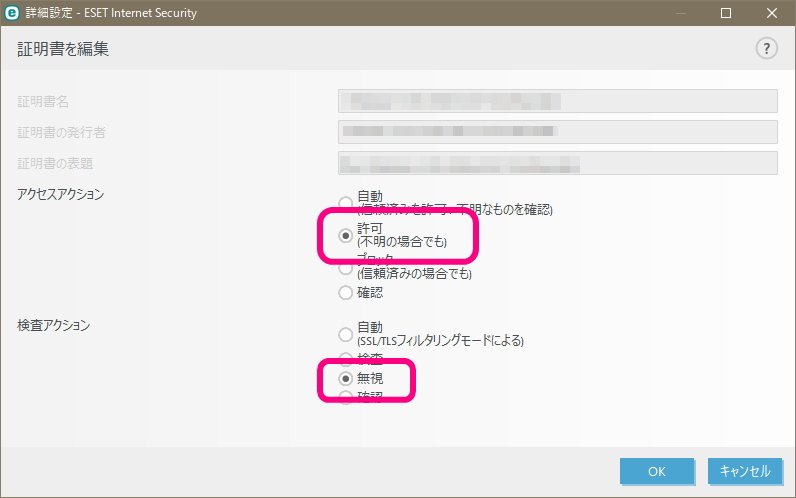Click the キャンセル button
The image size is (796, 498).
(x=745, y=472)
